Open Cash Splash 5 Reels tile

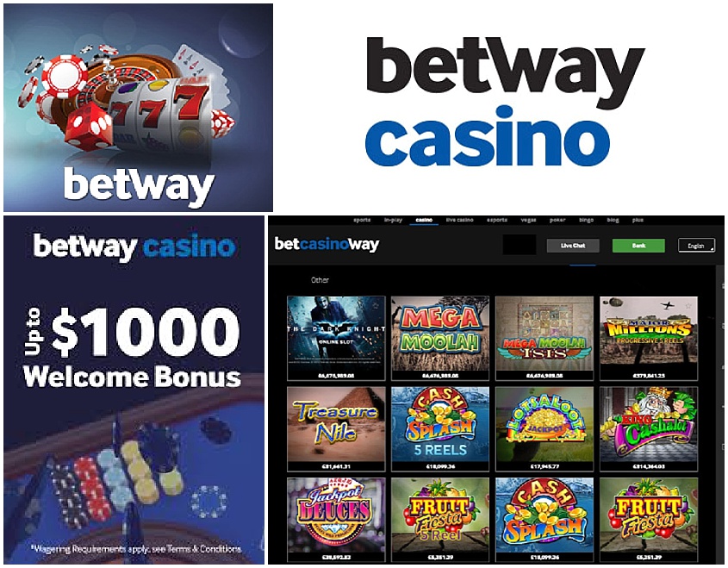pyautogui.click(x=440, y=428)
